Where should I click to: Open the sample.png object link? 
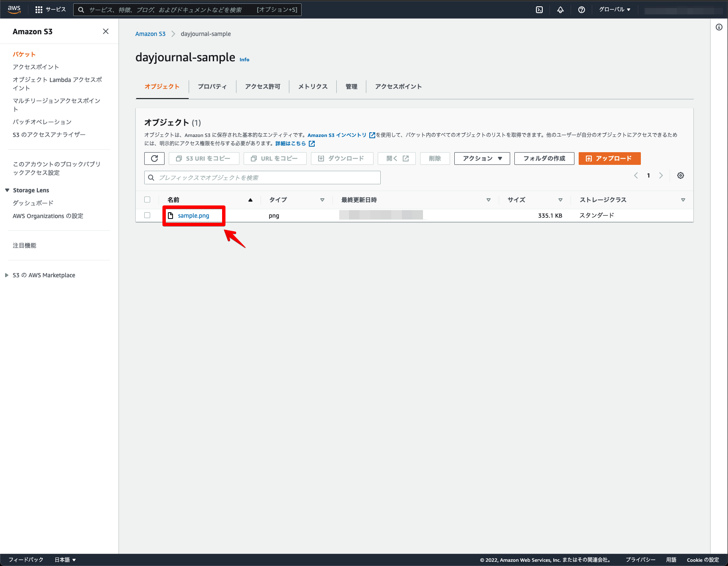tap(194, 216)
